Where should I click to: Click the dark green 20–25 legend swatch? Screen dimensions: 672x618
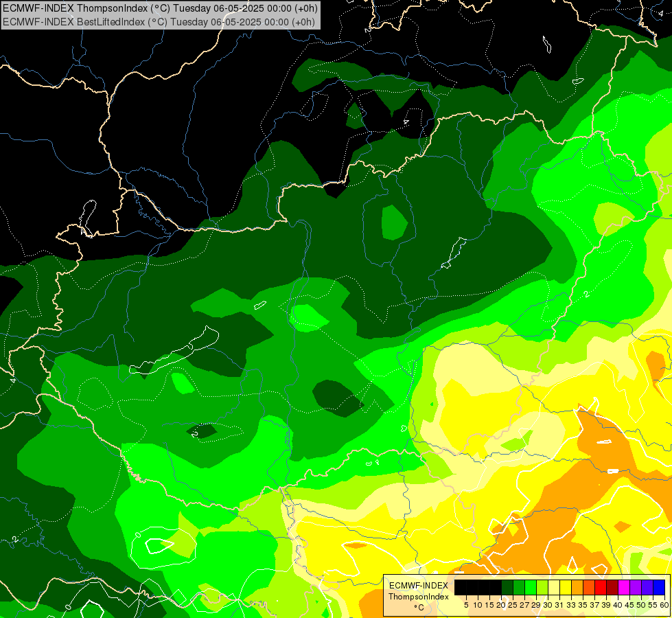point(507,587)
